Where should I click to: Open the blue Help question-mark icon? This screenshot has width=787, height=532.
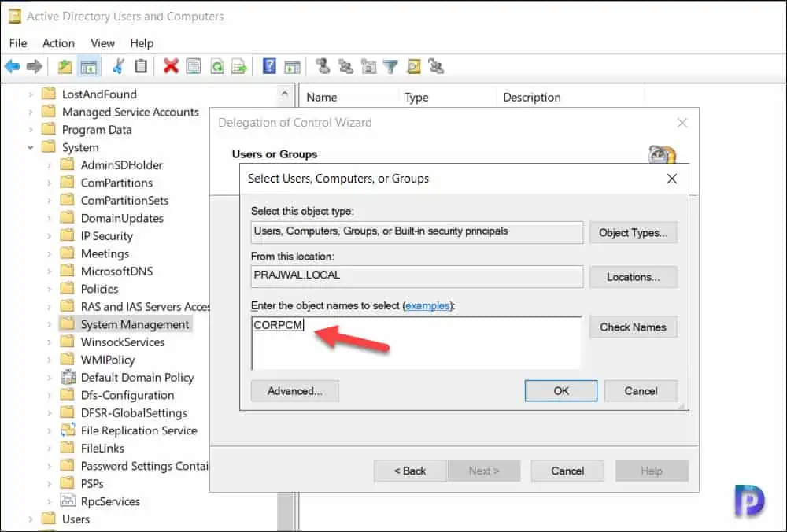click(269, 66)
